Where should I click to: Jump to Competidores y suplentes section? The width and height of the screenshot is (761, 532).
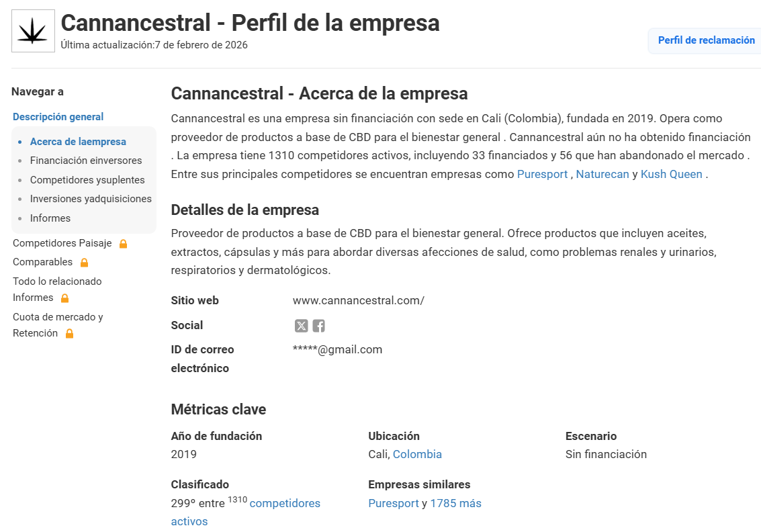(87, 180)
